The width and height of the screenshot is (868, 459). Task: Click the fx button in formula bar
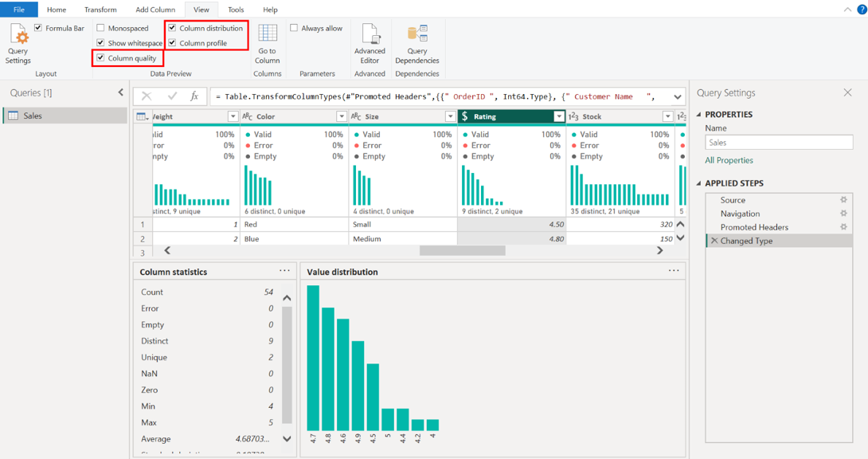(x=194, y=96)
